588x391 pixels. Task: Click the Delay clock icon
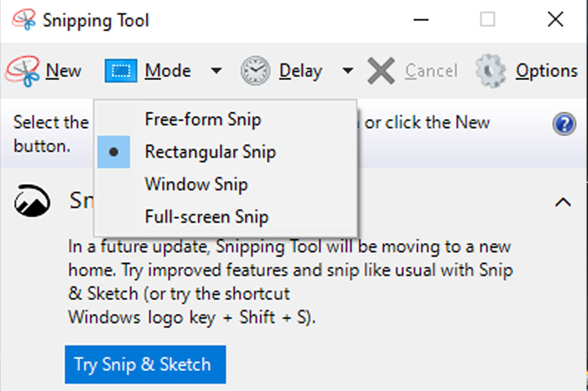tap(255, 71)
